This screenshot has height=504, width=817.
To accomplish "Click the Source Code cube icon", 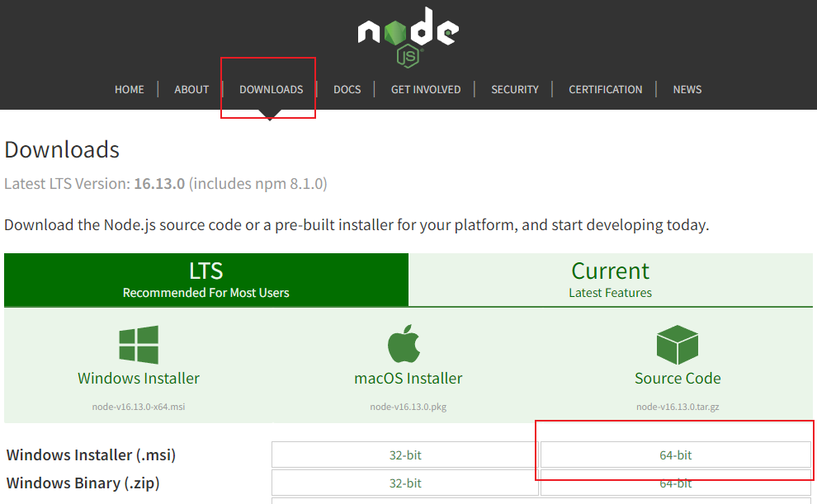I will [678, 345].
